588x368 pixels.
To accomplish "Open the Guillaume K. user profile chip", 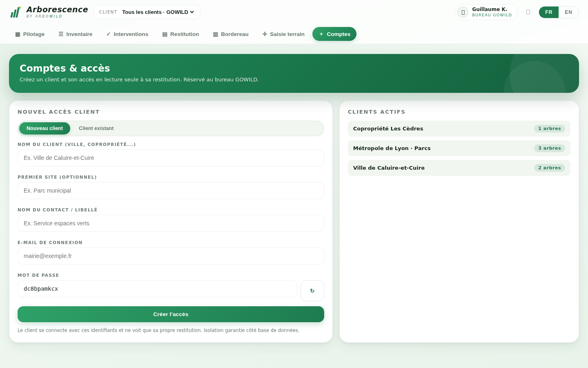I will pyautogui.click(x=486, y=12).
